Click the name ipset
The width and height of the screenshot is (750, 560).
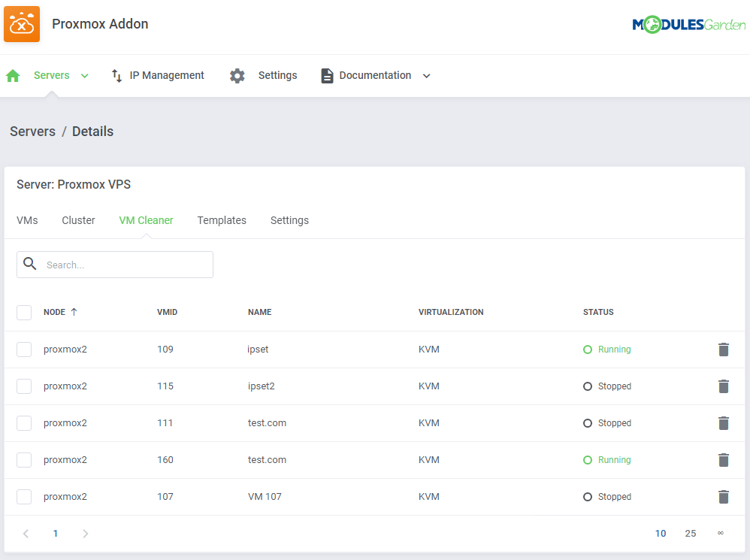click(258, 350)
